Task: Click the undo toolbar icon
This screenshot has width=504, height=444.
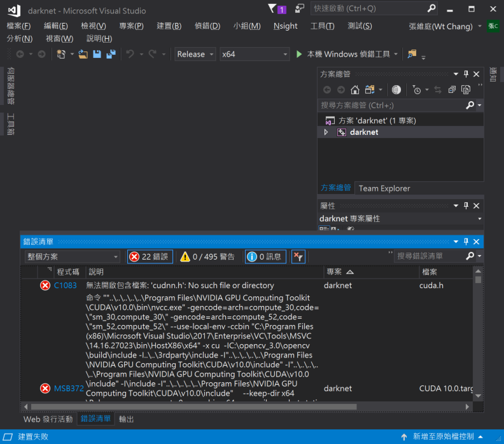Action: 130,54
